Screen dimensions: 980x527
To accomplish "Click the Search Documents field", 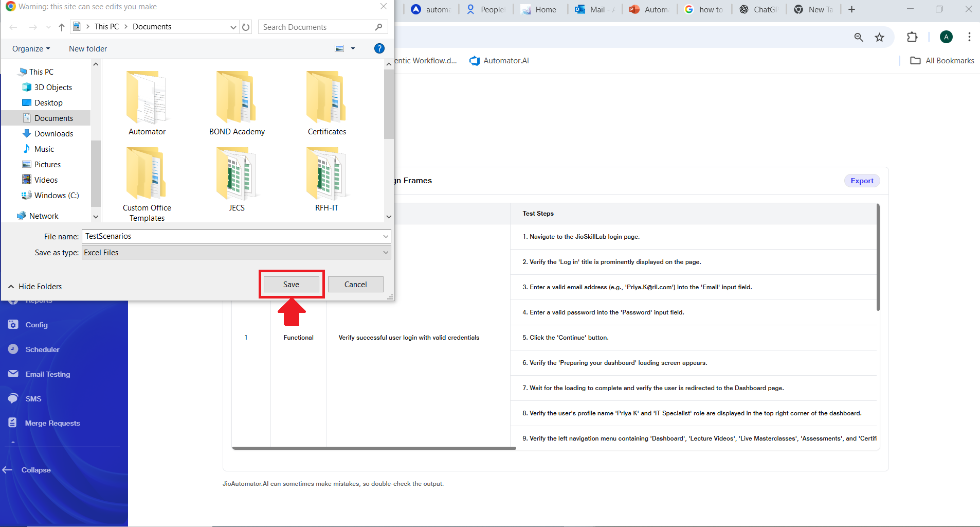I will click(318, 27).
